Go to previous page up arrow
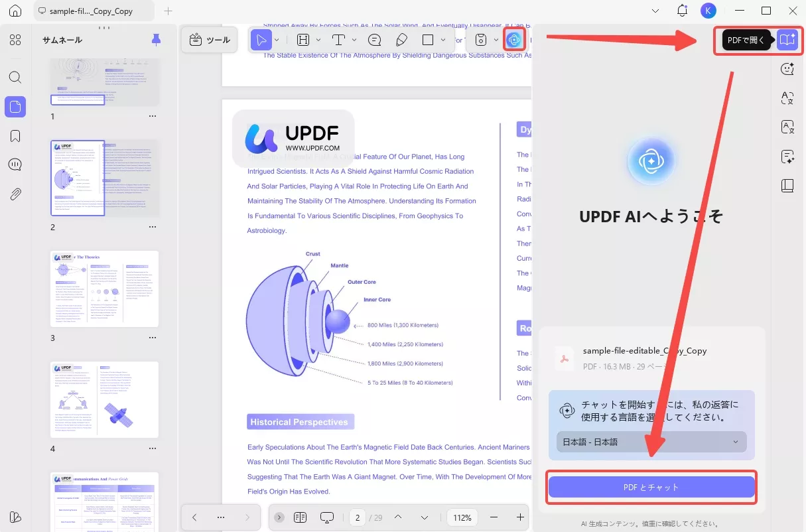Image resolution: width=806 pixels, height=532 pixels. coord(398,517)
